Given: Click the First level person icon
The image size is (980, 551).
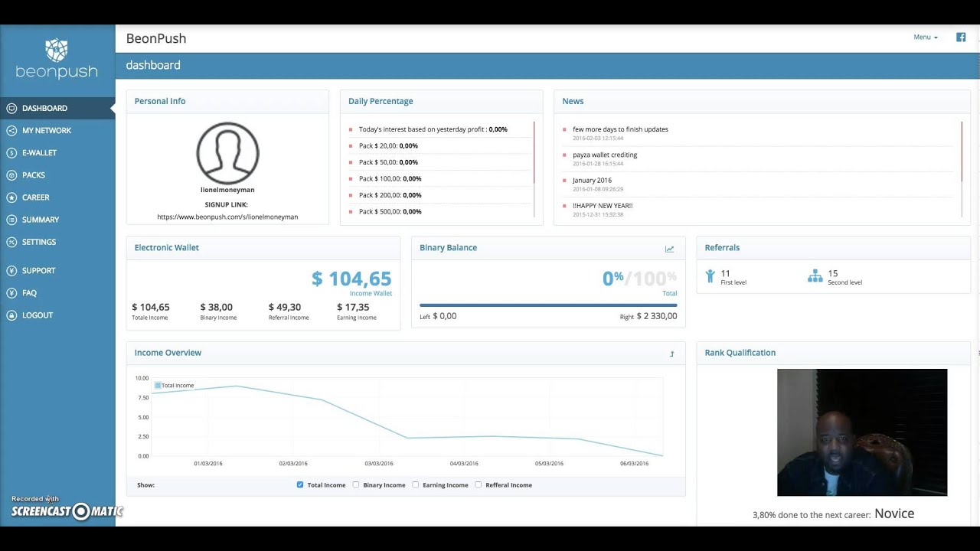Looking at the screenshot, I should point(710,276).
